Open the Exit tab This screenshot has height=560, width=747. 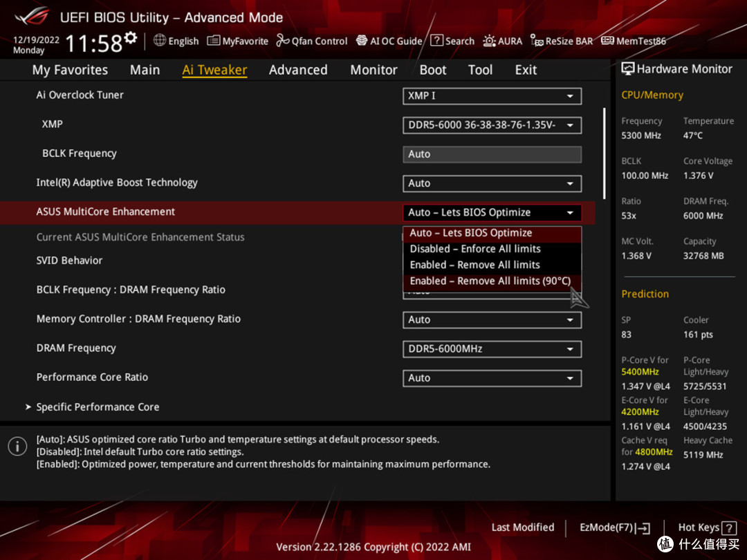coord(526,70)
